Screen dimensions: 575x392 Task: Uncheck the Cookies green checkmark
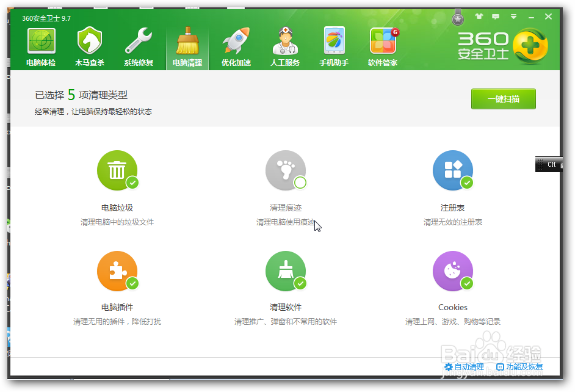click(x=467, y=283)
